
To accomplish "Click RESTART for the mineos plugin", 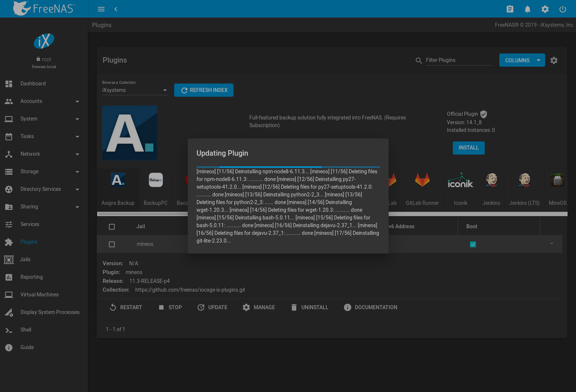I will coord(126,307).
